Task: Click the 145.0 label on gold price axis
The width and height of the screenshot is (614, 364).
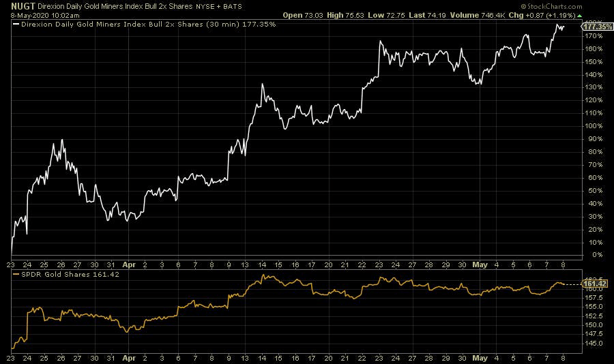Action: 594,344
